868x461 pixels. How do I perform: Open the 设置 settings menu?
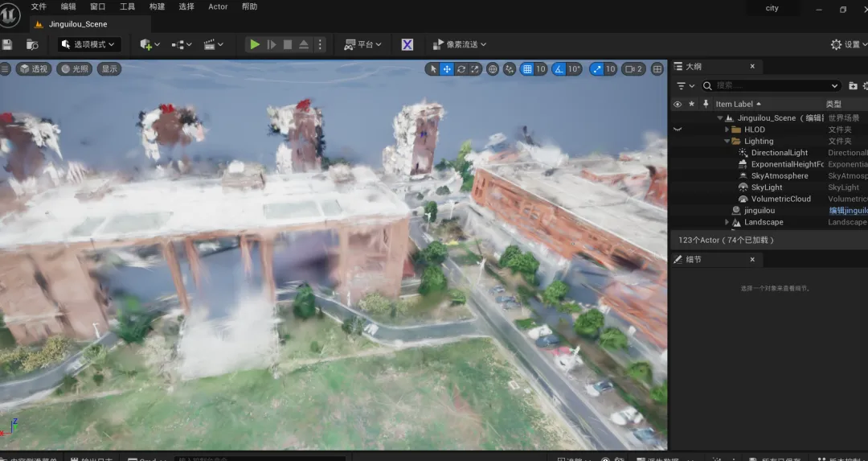(849, 44)
